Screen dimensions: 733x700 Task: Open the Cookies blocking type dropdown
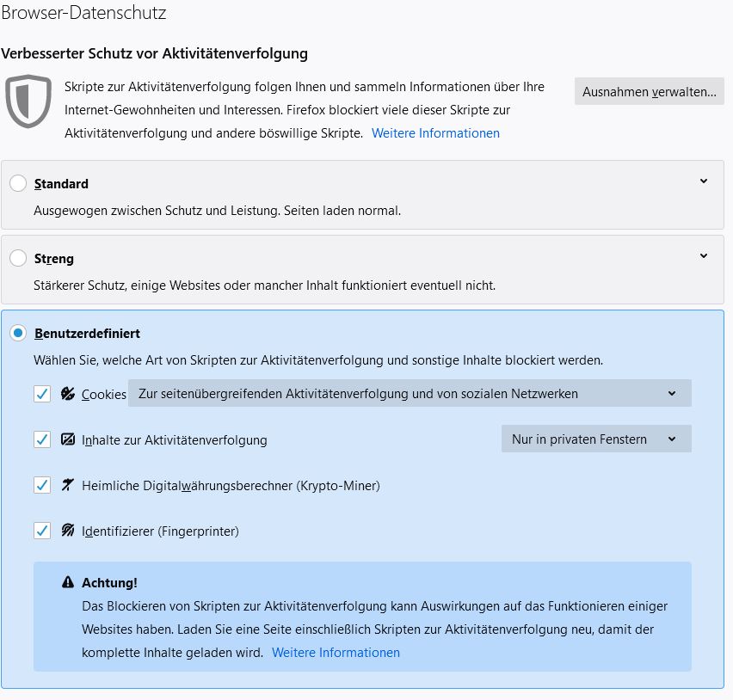[x=410, y=394]
